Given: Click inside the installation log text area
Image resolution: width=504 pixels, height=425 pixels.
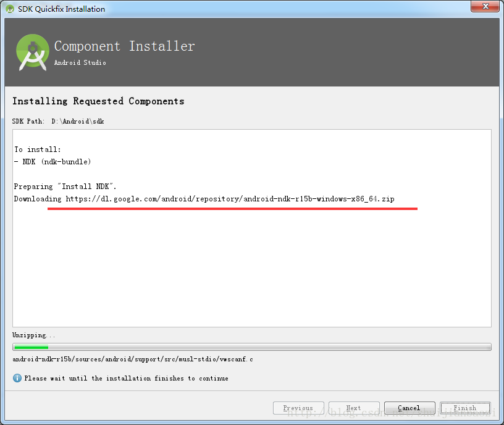Looking at the screenshot, I should (251, 229).
